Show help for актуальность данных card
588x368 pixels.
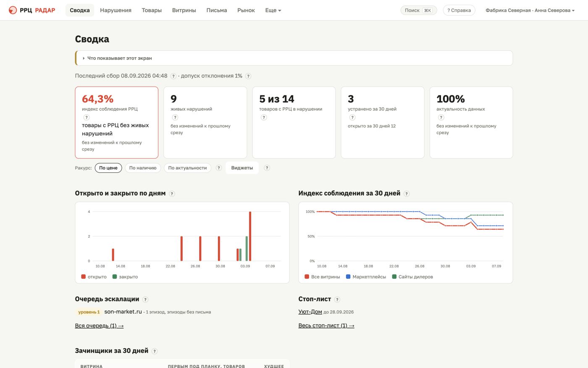(x=441, y=117)
